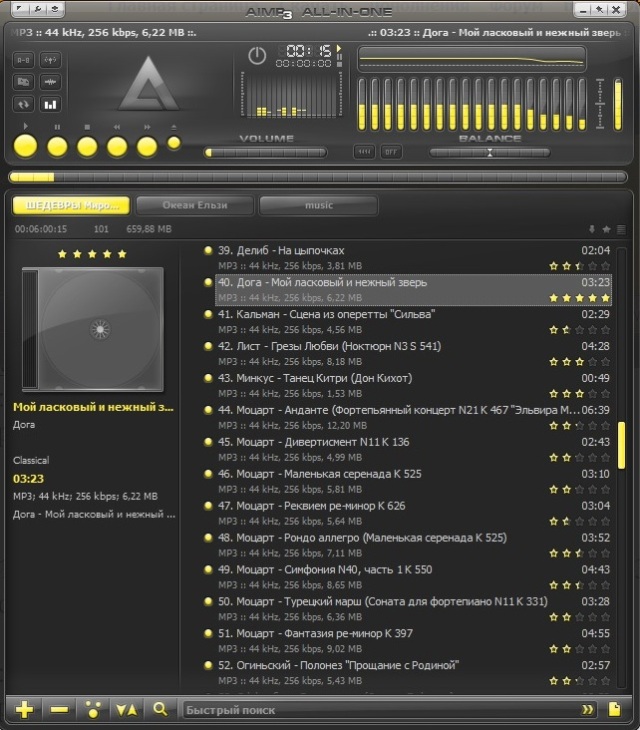Toggle repeat playlist mode

pos(23,105)
